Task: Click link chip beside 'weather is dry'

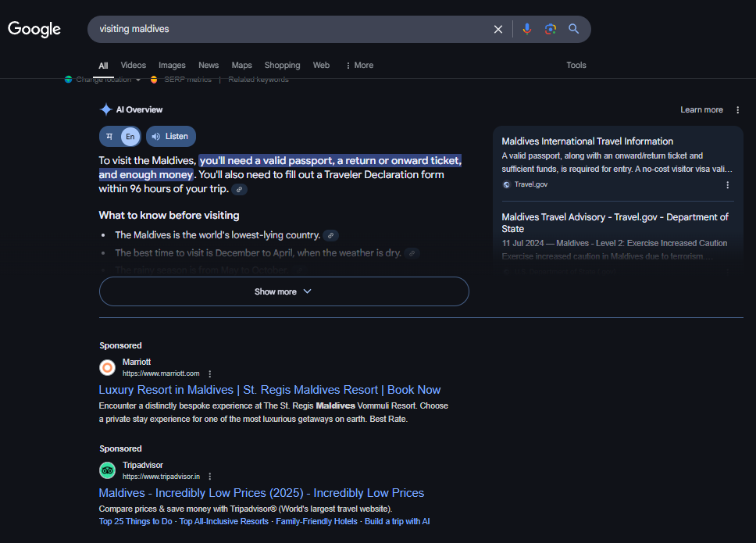Action: [412, 253]
